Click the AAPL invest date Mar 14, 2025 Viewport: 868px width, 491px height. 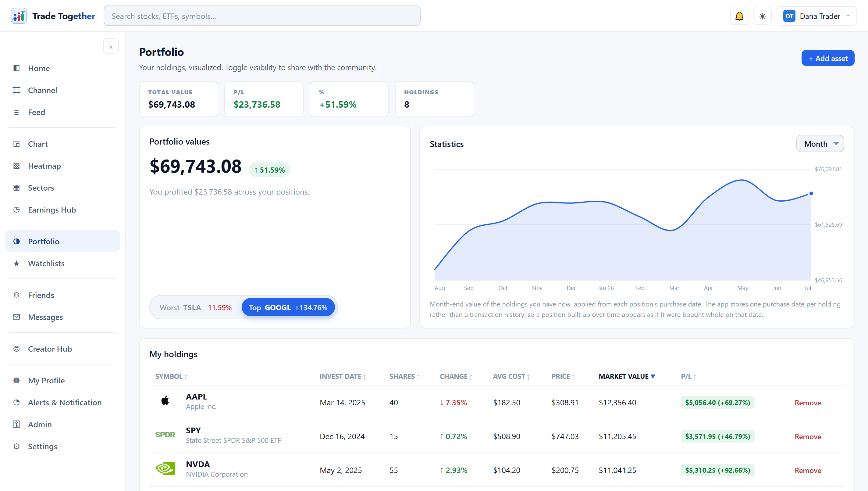(342, 403)
